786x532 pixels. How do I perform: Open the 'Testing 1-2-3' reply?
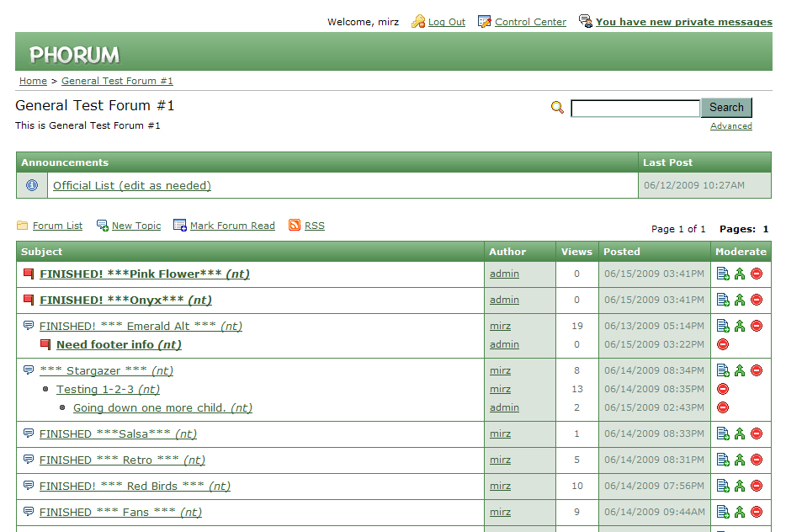click(108, 389)
